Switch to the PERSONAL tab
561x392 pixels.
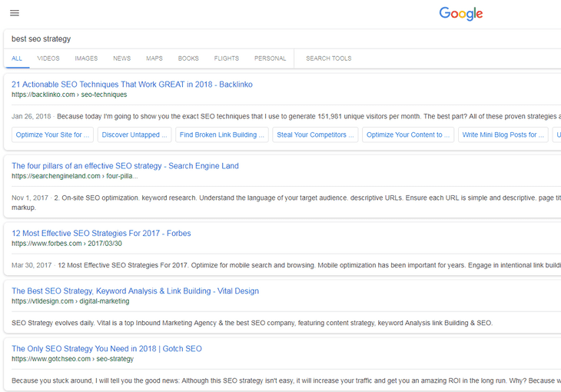[x=270, y=58]
